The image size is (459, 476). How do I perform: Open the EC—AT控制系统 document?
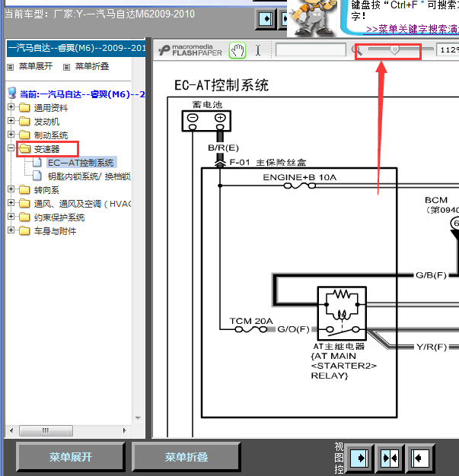pos(81,163)
